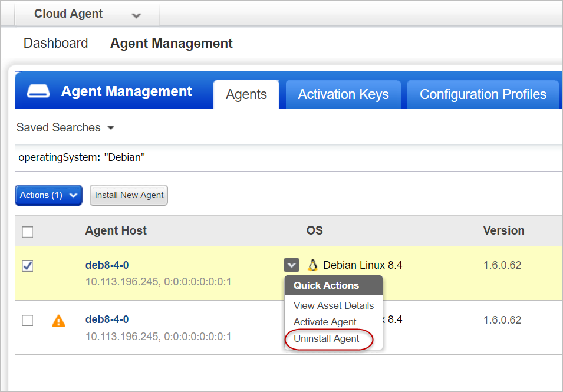This screenshot has width=563, height=392.
Task: Click the down-caret on the Actions button
Action: click(x=73, y=195)
